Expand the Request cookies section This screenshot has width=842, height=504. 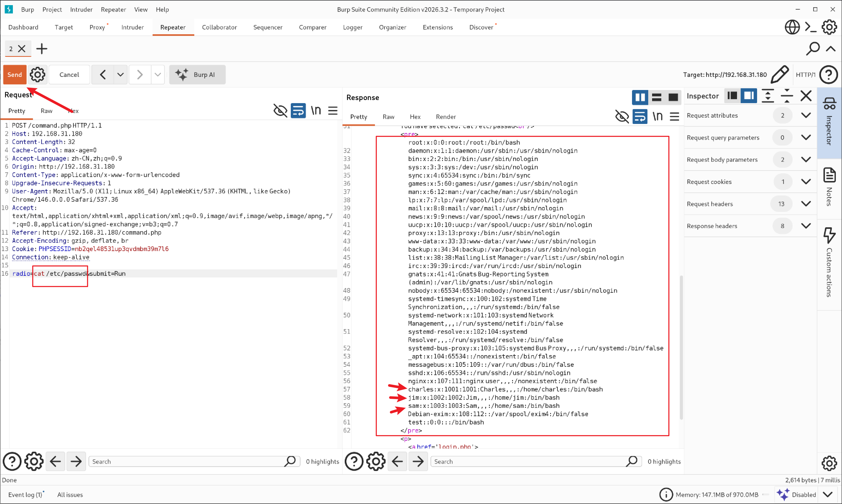(806, 182)
